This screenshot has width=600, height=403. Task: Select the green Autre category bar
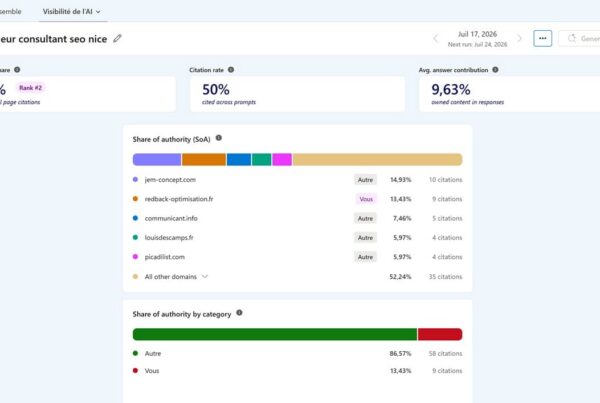click(x=275, y=334)
